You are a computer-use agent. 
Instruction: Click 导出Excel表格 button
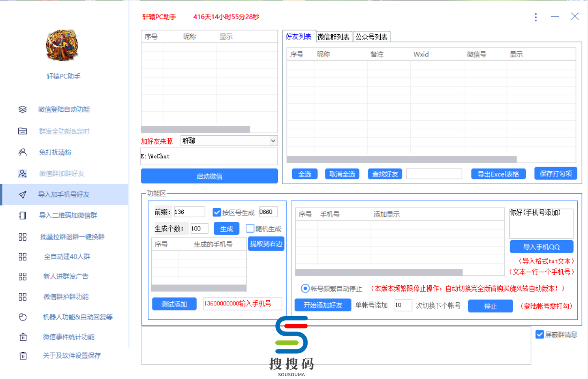point(498,174)
